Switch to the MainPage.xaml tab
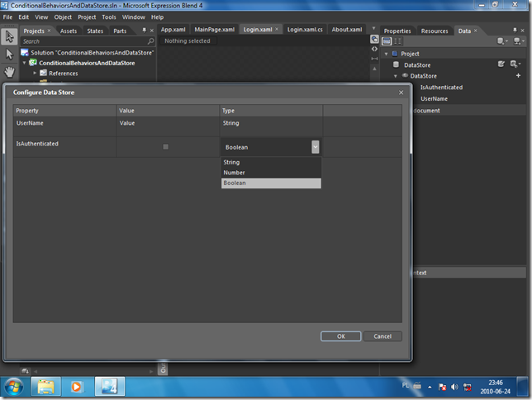This screenshot has width=532, height=400. pyautogui.click(x=215, y=30)
